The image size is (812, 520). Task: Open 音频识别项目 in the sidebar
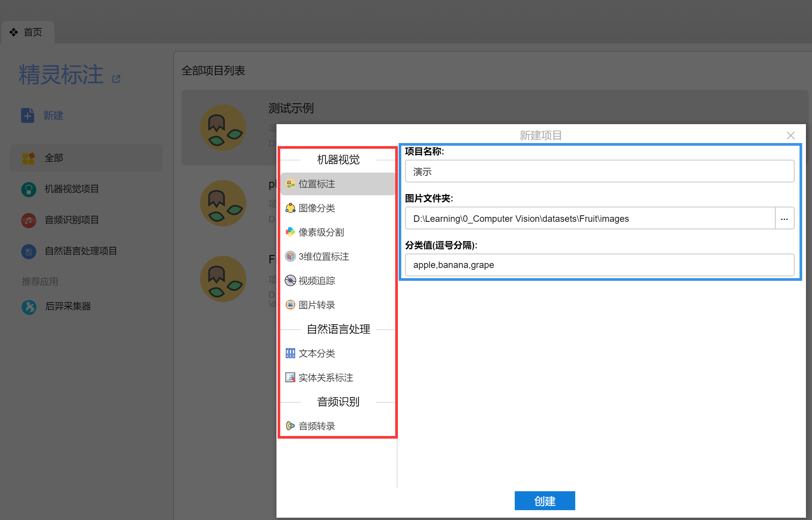71,220
